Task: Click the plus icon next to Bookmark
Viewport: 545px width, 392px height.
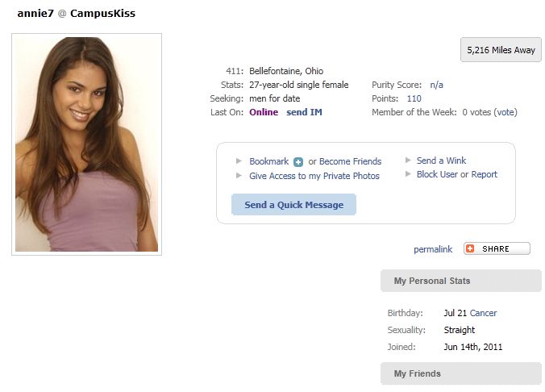Action: [x=298, y=162]
